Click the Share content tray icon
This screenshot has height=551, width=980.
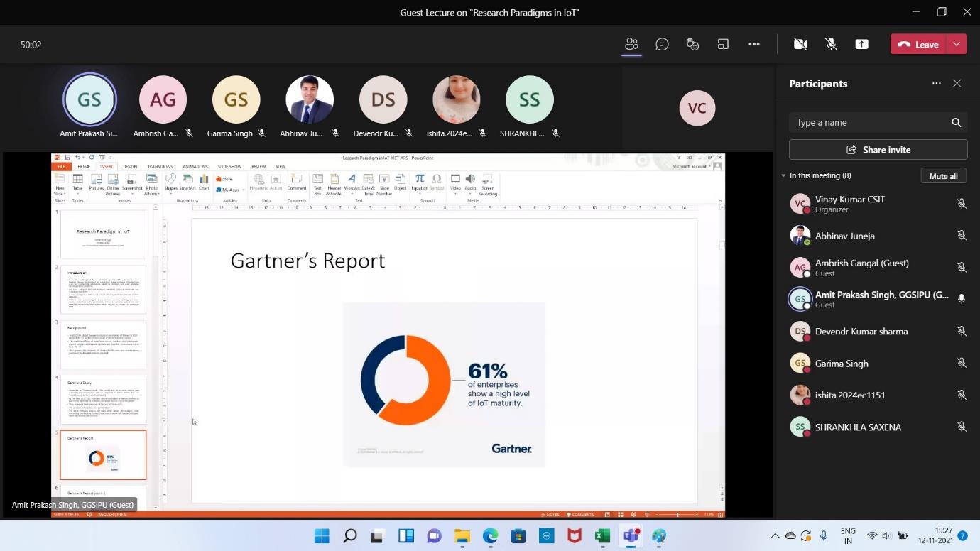point(861,44)
